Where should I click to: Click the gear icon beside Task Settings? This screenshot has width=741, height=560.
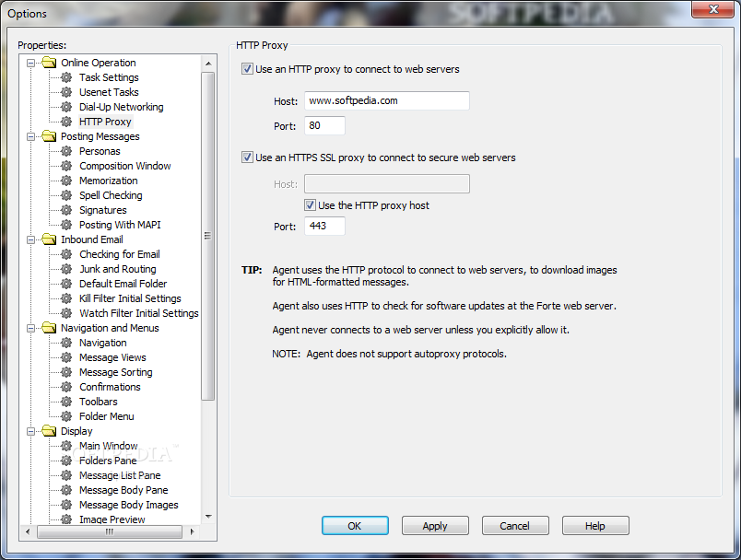pyautogui.click(x=66, y=77)
